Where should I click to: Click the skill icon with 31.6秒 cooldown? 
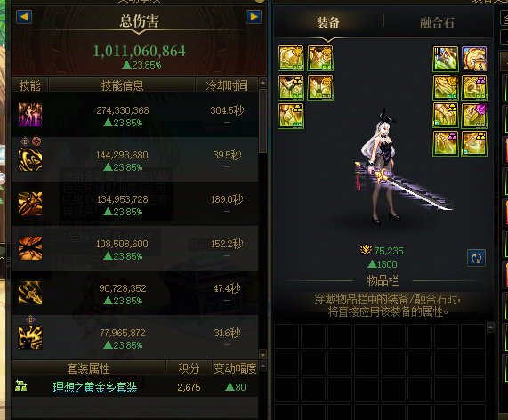[30, 337]
